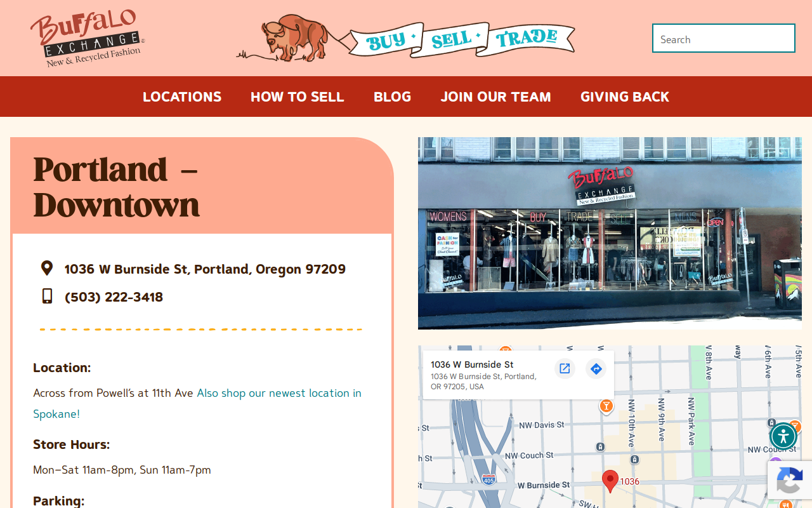
Task: Open the accessibility options button
Action: point(783,436)
